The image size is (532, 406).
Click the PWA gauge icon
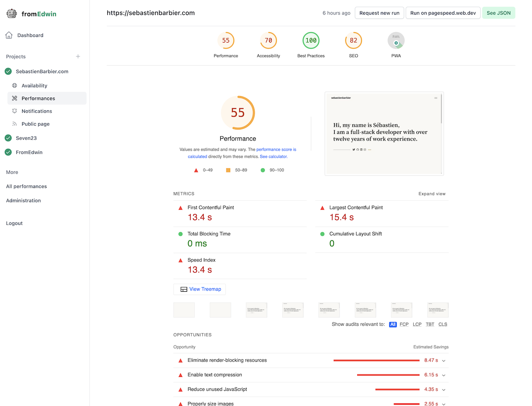pyautogui.click(x=396, y=41)
